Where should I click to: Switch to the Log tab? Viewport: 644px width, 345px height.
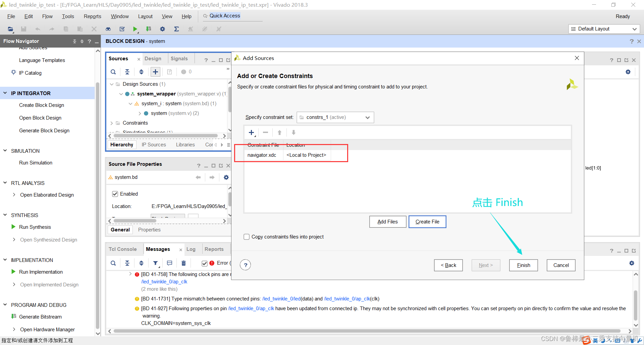tap(191, 249)
